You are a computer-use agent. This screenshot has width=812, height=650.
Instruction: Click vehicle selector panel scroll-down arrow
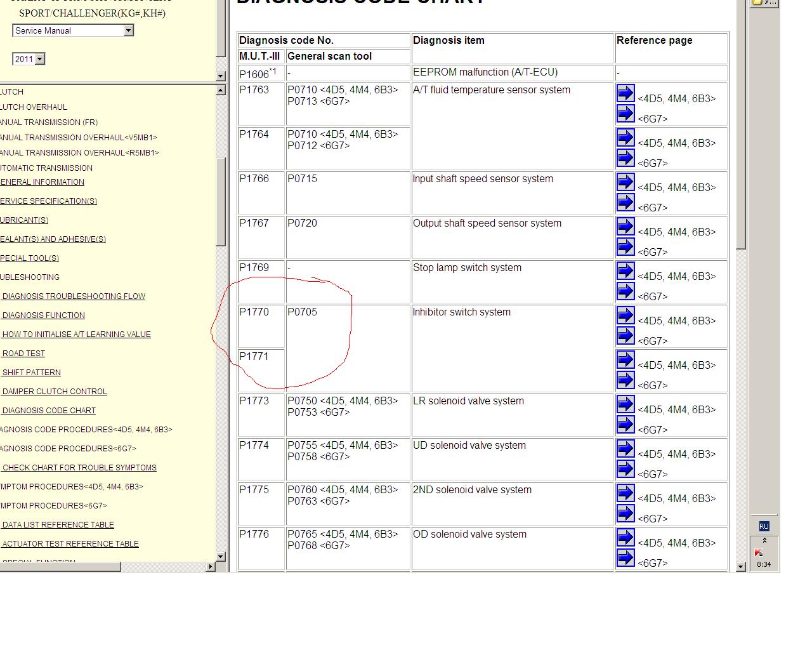[x=221, y=76]
